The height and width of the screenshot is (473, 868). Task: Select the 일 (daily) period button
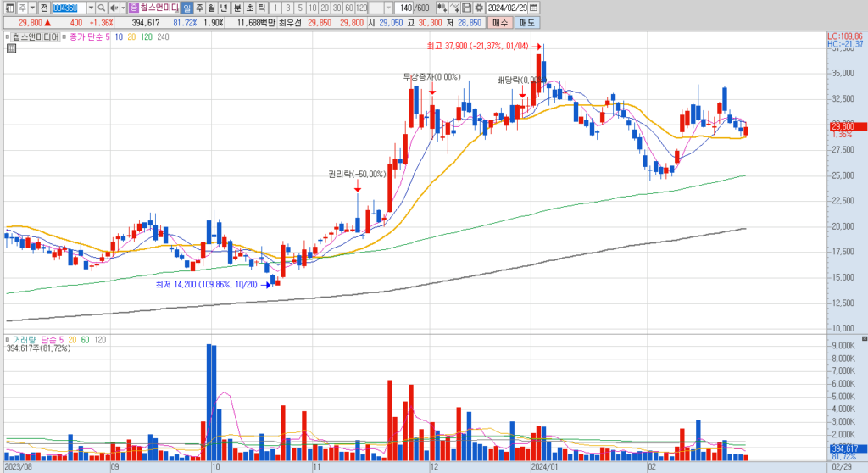pyautogui.click(x=187, y=8)
